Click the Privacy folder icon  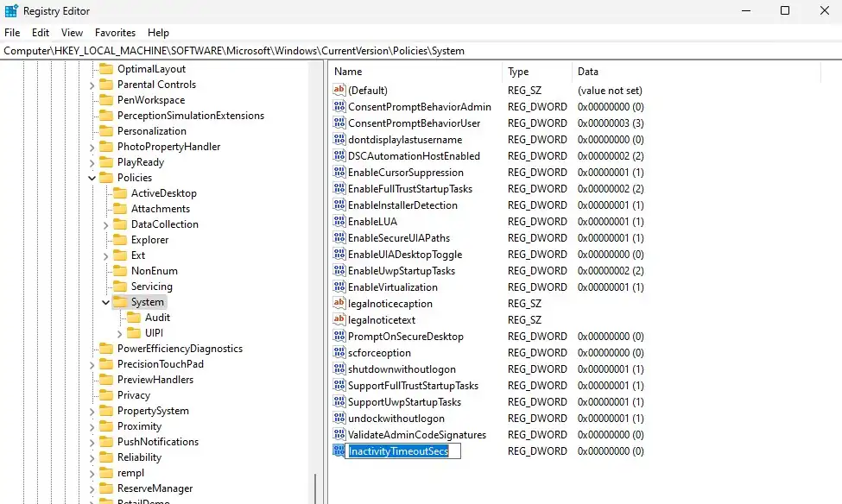[106, 395]
